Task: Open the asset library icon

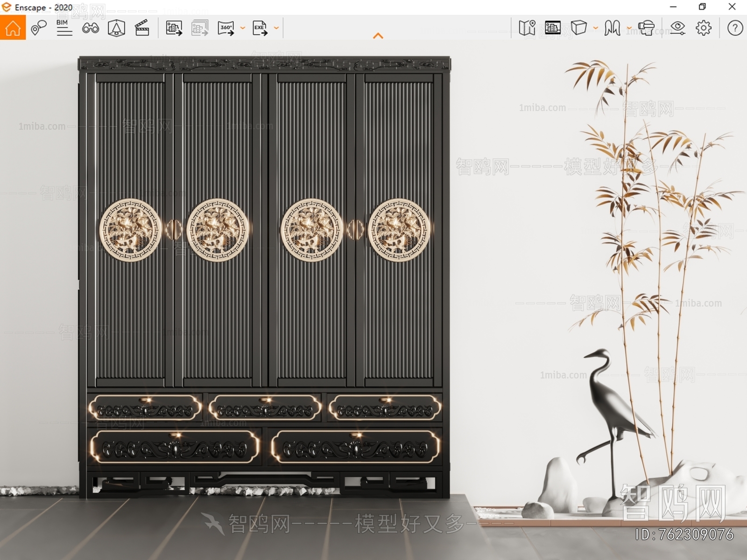Action: [x=553, y=28]
